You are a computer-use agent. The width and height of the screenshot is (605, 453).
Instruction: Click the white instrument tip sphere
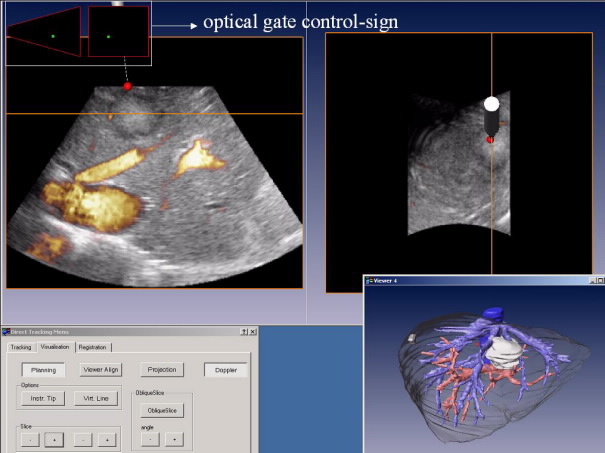click(491, 103)
